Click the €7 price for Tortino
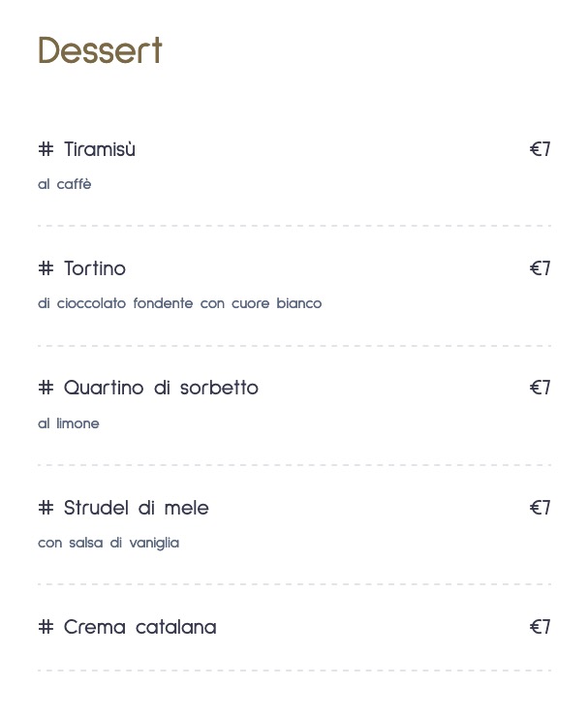Image resolution: width=588 pixels, height=718 pixels. click(540, 268)
